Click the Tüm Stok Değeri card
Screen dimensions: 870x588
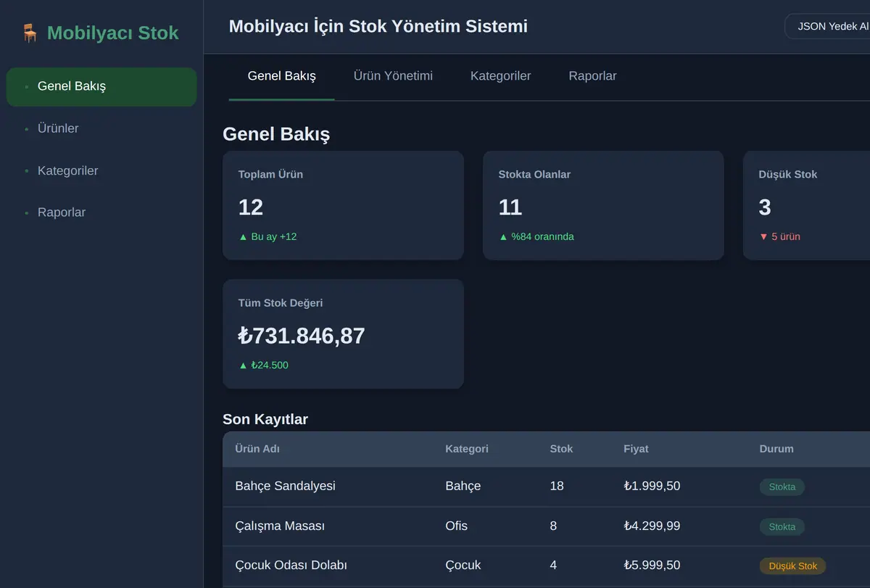coord(343,334)
